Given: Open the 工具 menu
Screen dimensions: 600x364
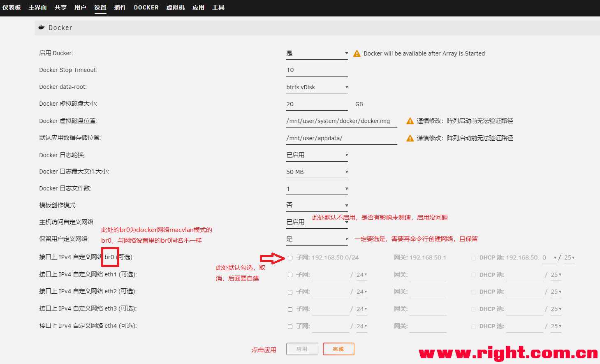Looking at the screenshot, I should (x=218, y=7).
